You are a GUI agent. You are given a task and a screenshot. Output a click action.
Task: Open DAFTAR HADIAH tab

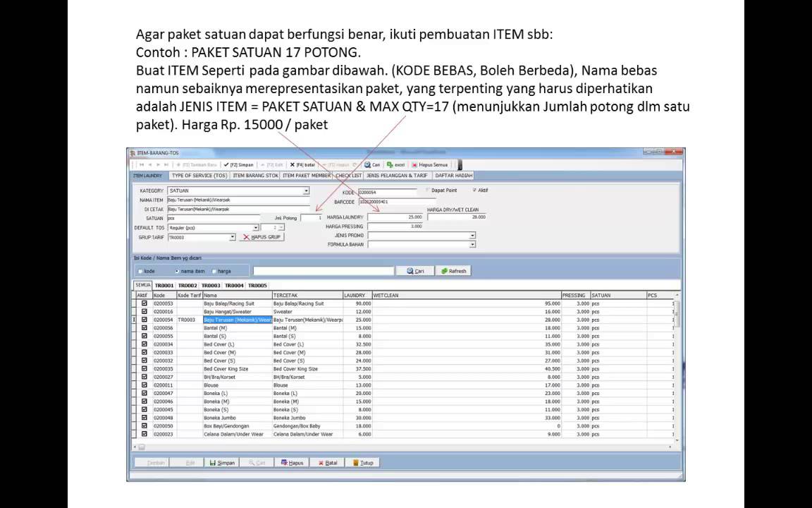tap(454, 176)
